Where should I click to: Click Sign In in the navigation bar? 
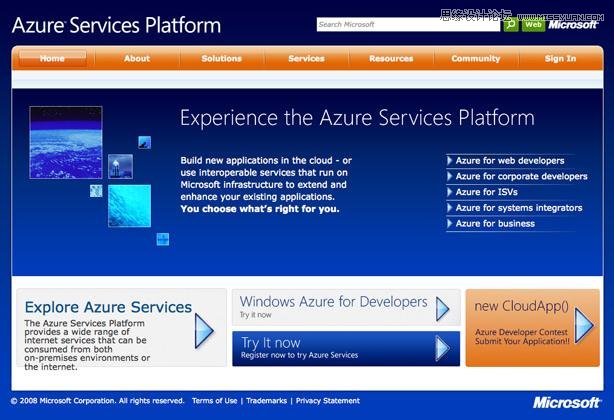[x=560, y=58]
